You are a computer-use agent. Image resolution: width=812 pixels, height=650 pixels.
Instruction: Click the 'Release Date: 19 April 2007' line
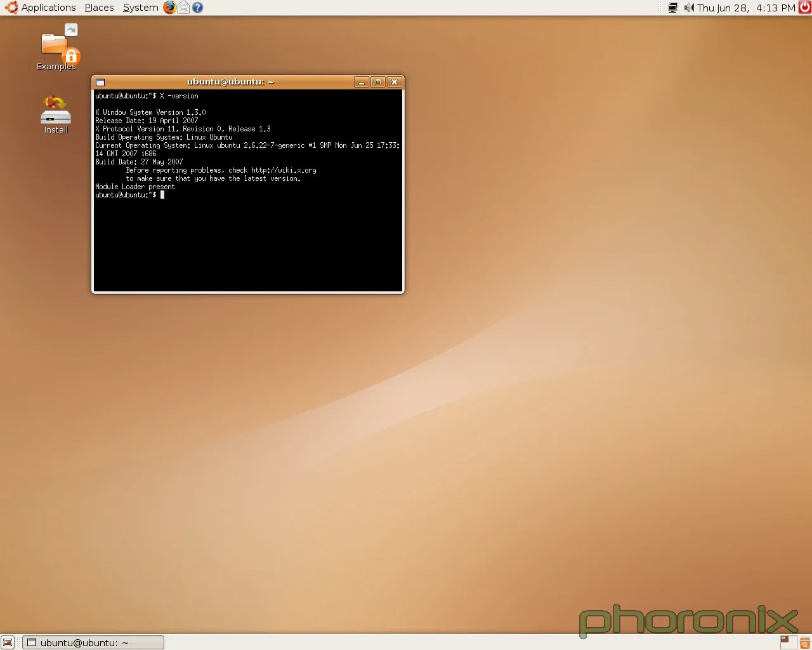[x=147, y=121]
